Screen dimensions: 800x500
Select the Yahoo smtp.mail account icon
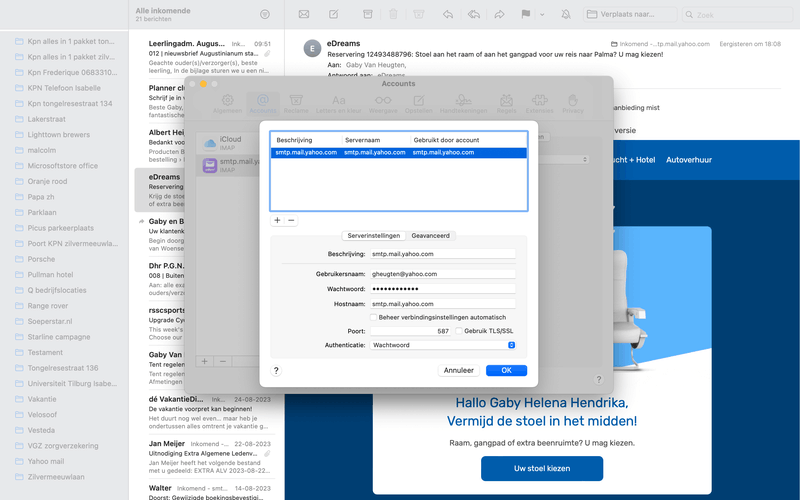(210, 165)
